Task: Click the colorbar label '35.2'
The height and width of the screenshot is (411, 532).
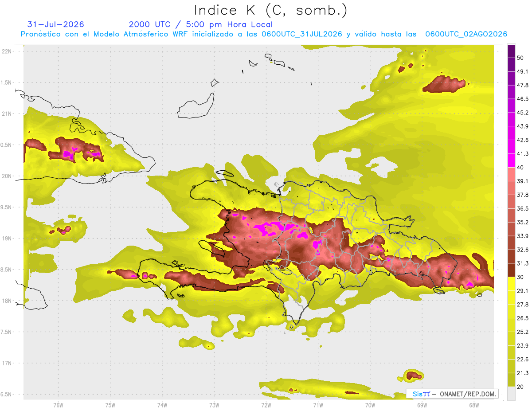Action: point(522,222)
